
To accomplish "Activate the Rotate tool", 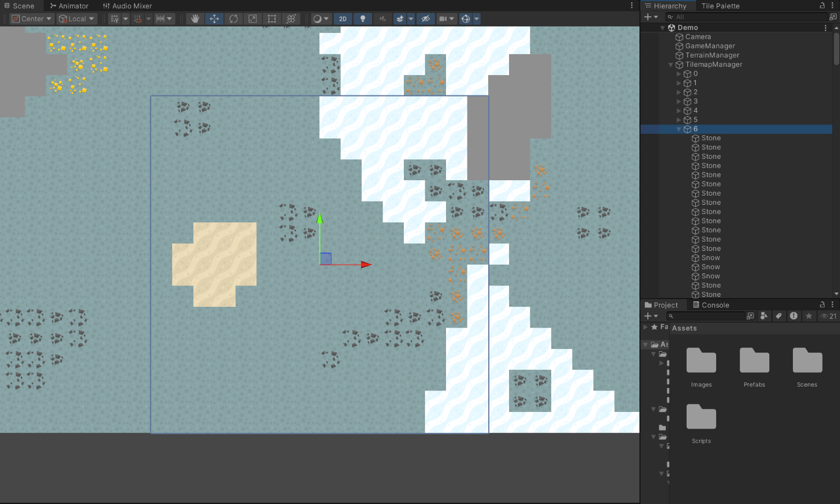I will point(233,19).
